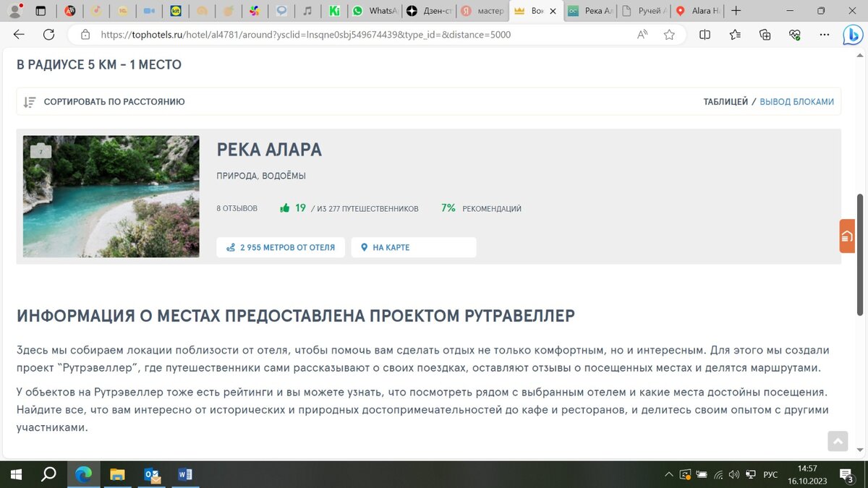This screenshot has height=488, width=868.
Task: Click the Bing chat icon in address bar
Action: pos(853,34)
